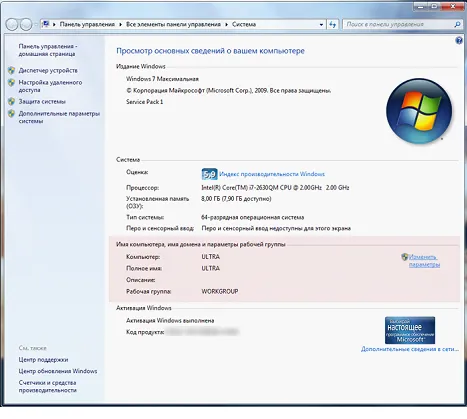Click the Back navigation arrow button
The width and height of the screenshot is (467, 419).
12,24
